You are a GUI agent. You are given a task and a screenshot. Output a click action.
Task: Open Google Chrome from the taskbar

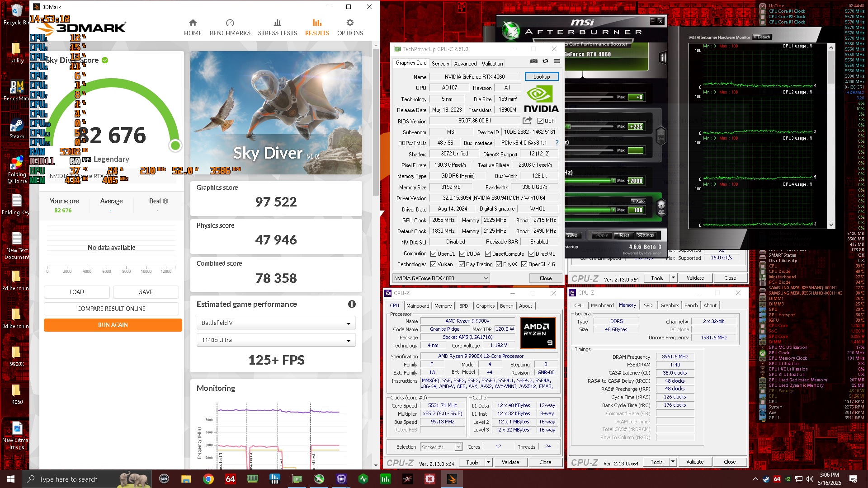208,479
